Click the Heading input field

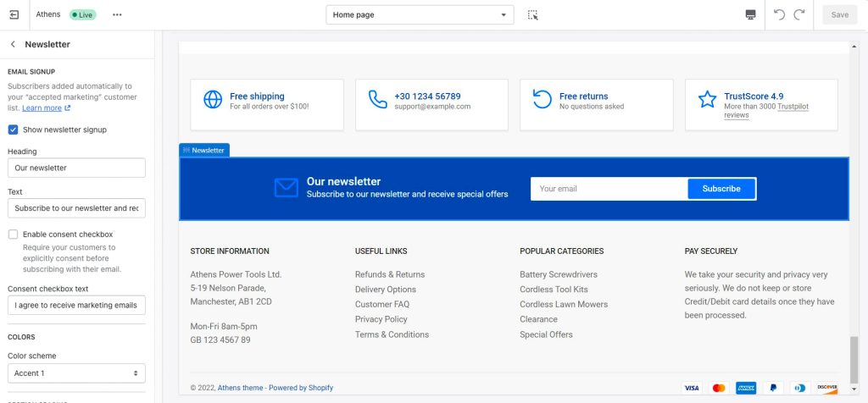tap(76, 168)
